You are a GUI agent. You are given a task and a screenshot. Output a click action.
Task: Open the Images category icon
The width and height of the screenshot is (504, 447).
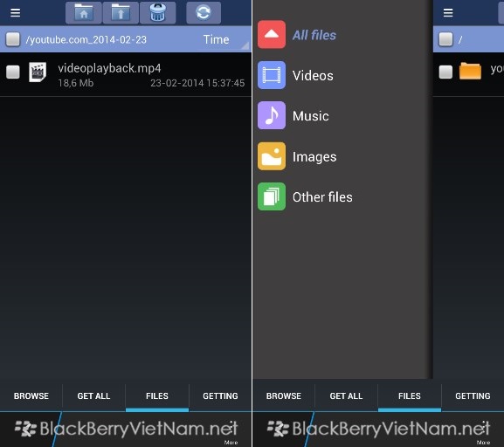tap(272, 156)
